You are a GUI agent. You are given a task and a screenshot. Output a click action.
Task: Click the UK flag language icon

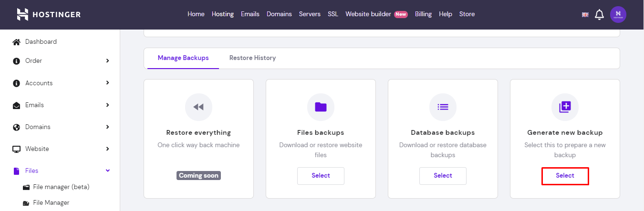click(585, 15)
